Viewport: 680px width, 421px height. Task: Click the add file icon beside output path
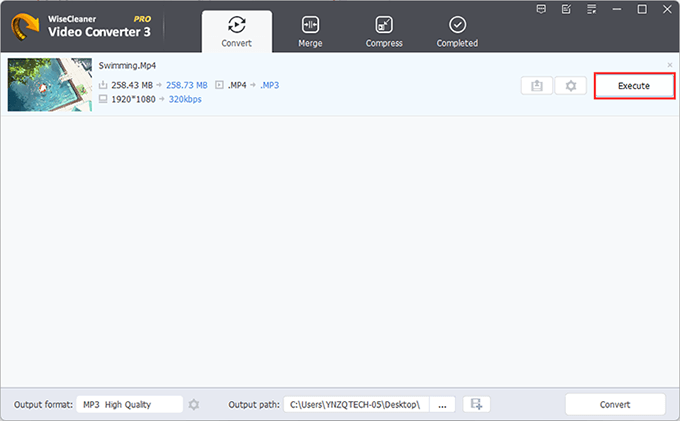477,404
